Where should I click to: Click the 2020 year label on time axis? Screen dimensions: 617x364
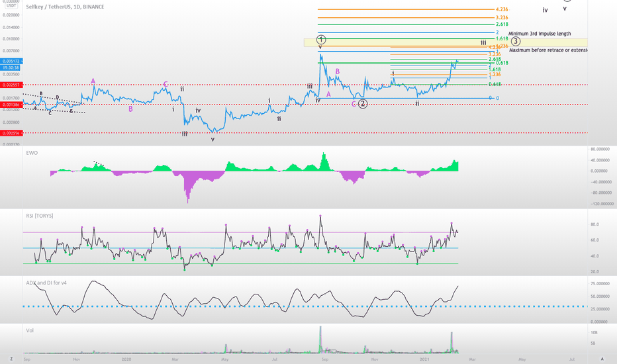pyautogui.click(x=126, y=359)
